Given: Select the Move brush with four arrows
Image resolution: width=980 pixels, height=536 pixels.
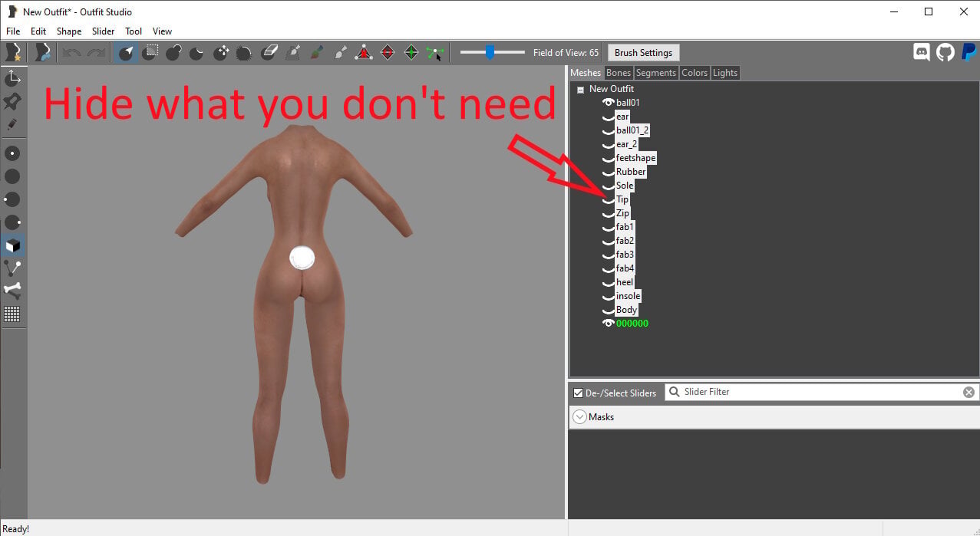Looking at the screenshot, I should [221, 53].
